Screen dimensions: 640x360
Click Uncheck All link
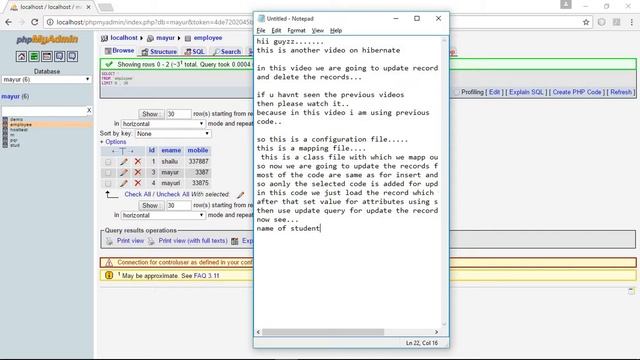coord(173,194)
